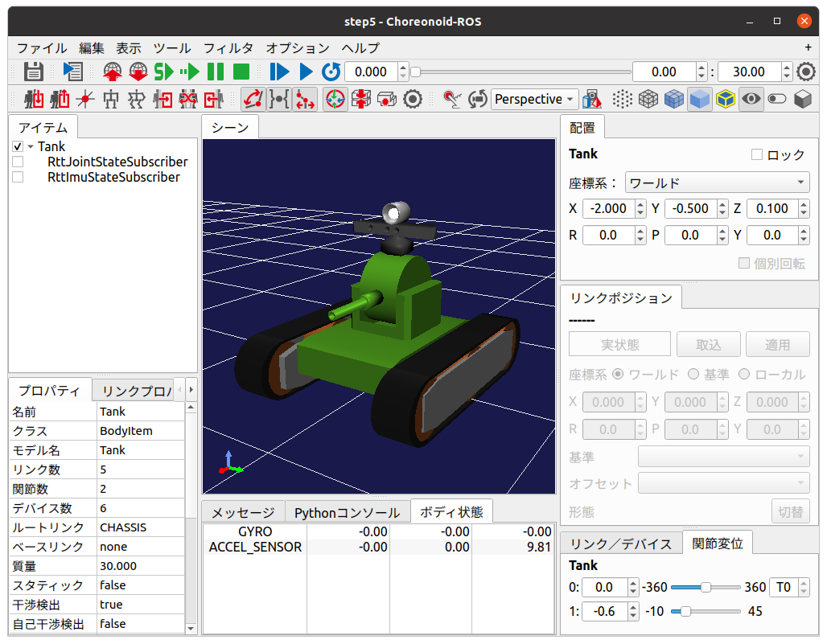Click the T0 button beside joint 0
The height and width of the screenshot is (644, 827).
pyautogui.click(x=782, y=587)
